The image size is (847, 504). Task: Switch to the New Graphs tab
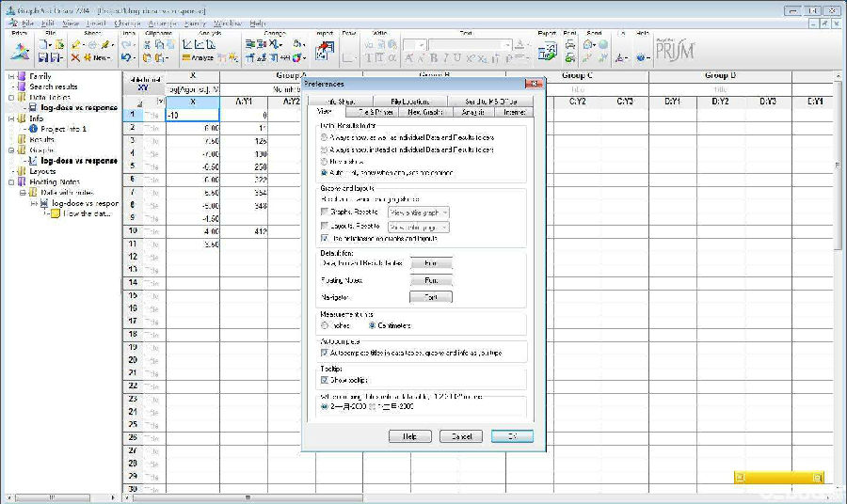tap(426, 112)
